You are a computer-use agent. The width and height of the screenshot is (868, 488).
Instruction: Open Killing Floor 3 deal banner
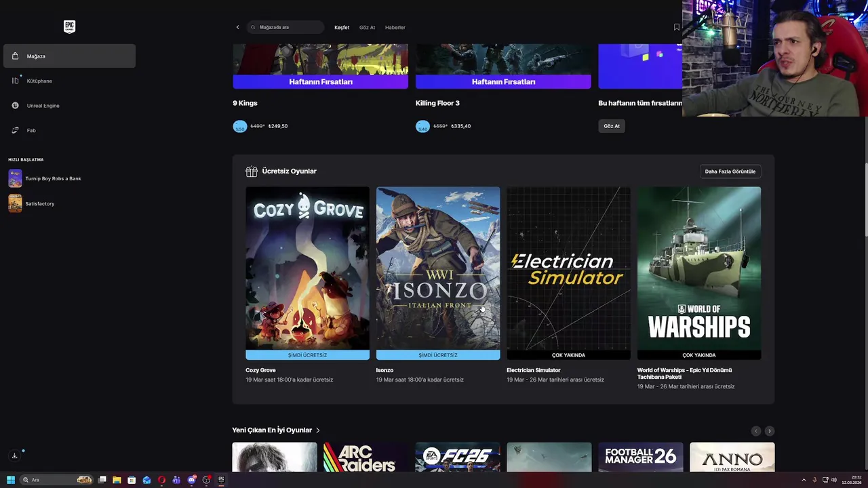coord(503,66)
